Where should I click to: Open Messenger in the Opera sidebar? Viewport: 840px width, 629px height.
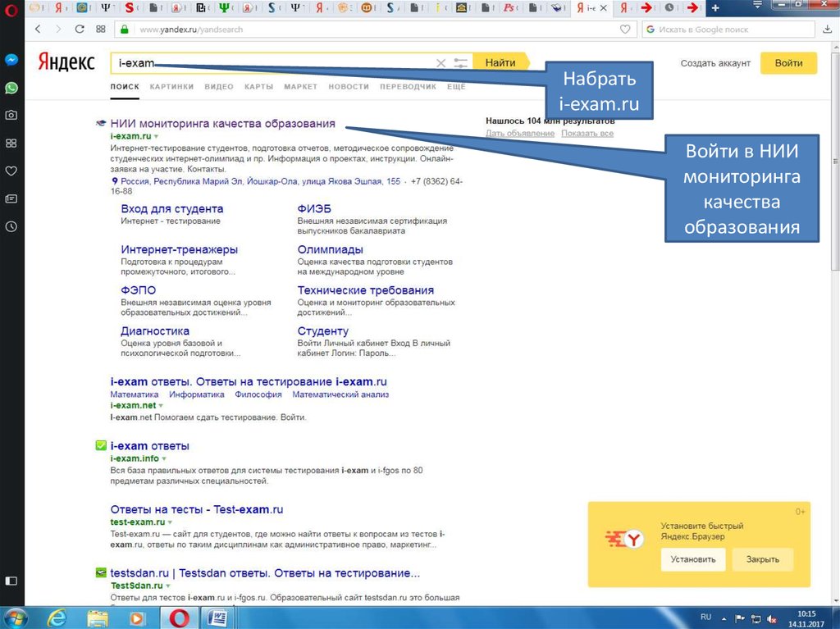[x=11, y=60]
